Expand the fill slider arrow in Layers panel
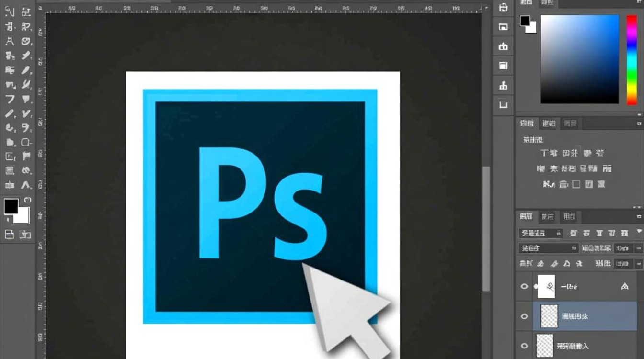This screenshot has width=644, height=359. pos(638,264)
